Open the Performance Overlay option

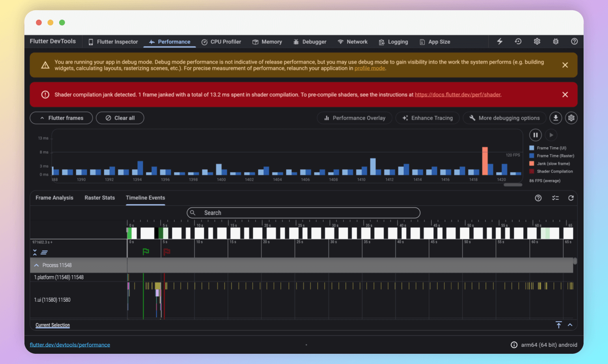(354, 118)
